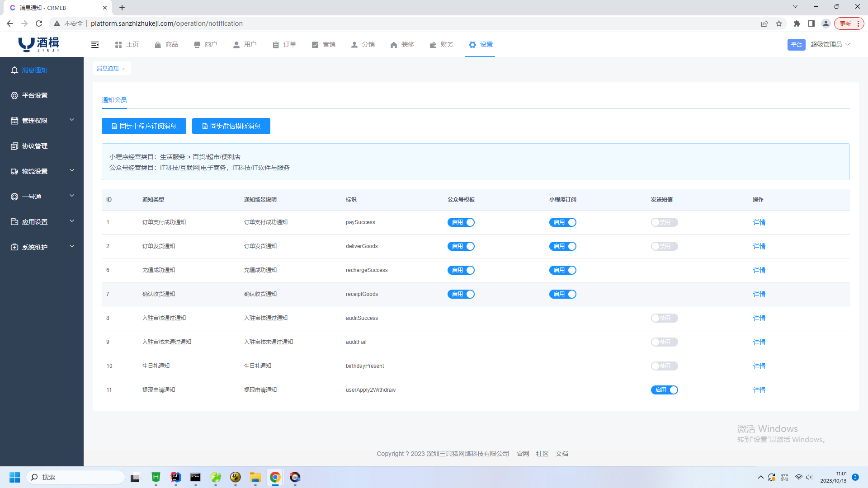Expand the 应用设置 sidebar menu
Image resolution: width=868 pixels, height=488 pixels.
coord(42,222)
